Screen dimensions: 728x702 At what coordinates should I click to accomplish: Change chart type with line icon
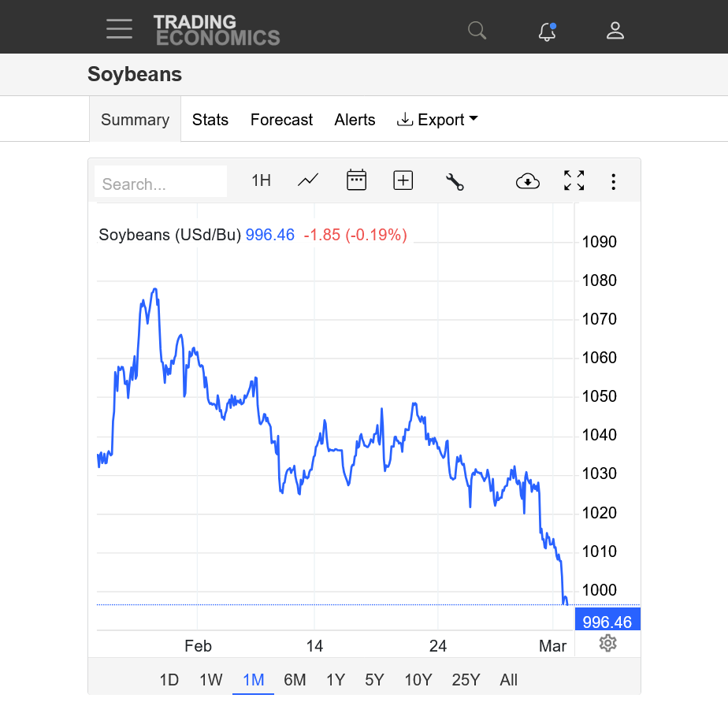308,180
